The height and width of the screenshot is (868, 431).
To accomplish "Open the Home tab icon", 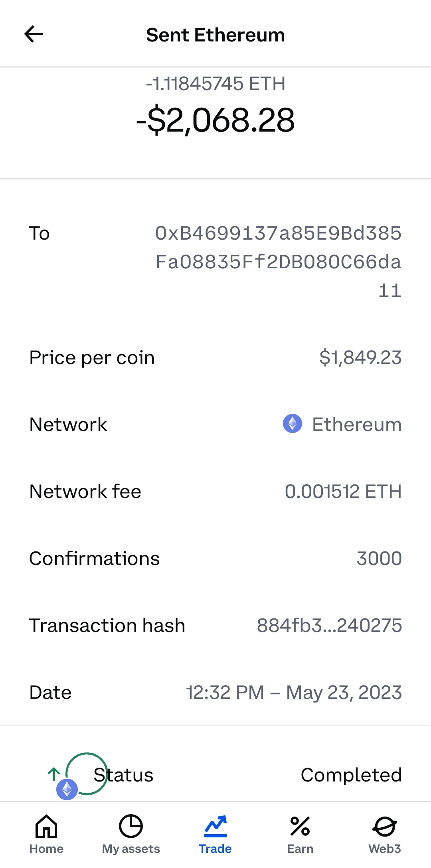I will [46, 826].
